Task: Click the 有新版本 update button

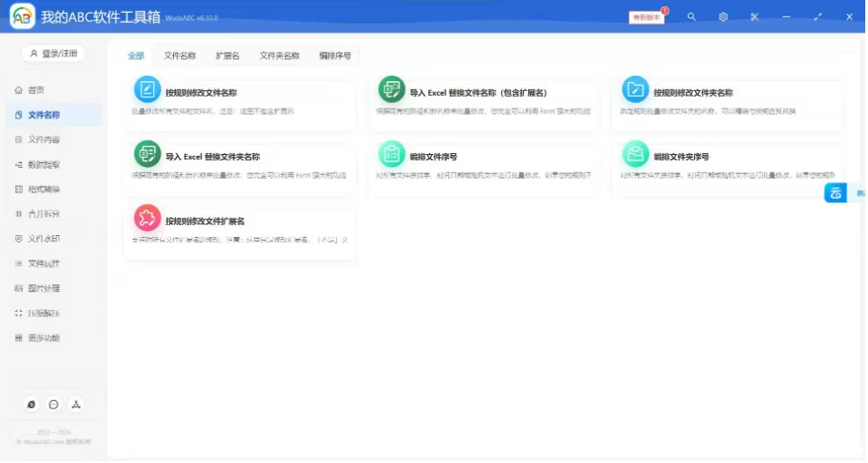Action: coord(647,16)
